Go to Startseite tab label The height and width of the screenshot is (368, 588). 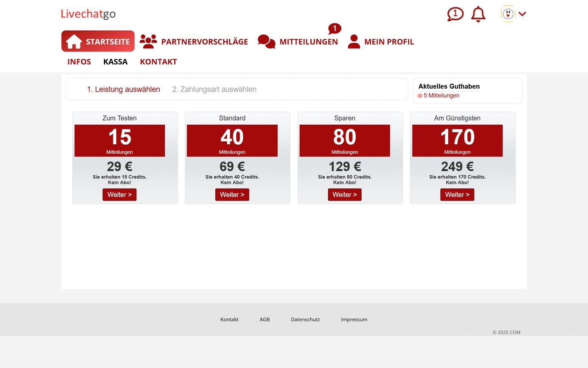click(x=108, y=42)
